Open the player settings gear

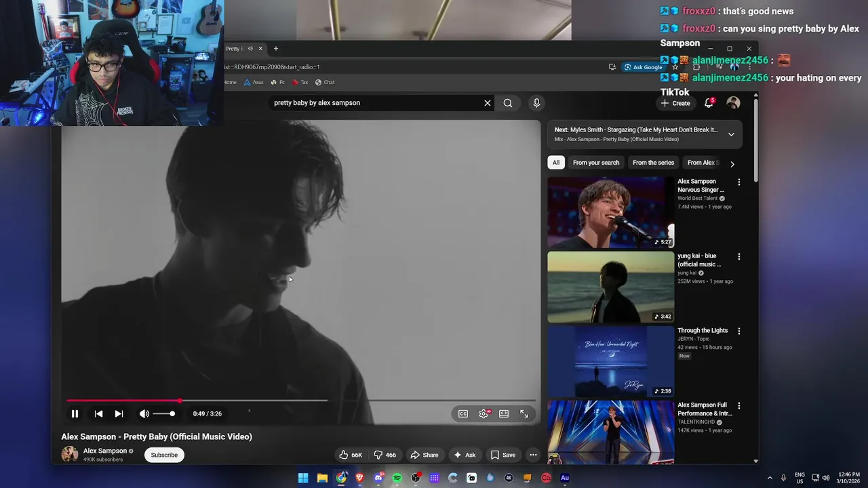(484, 413)
